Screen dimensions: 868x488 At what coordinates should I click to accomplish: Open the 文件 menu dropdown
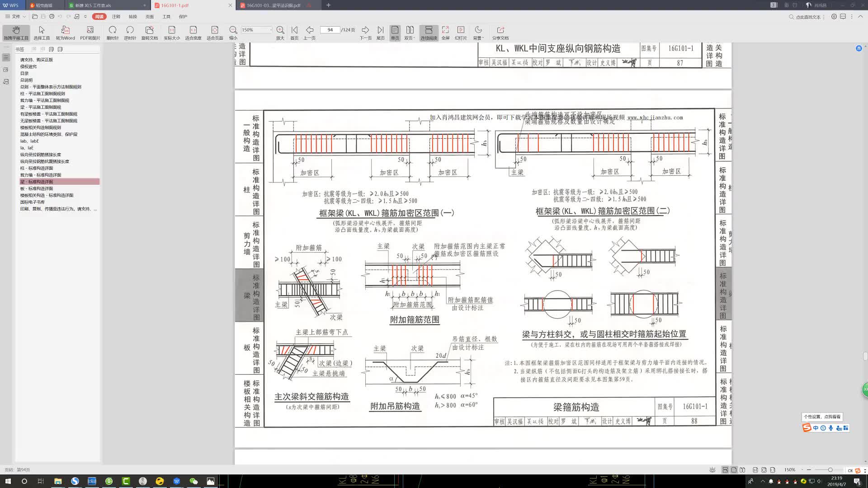click(x=16, y=17)
